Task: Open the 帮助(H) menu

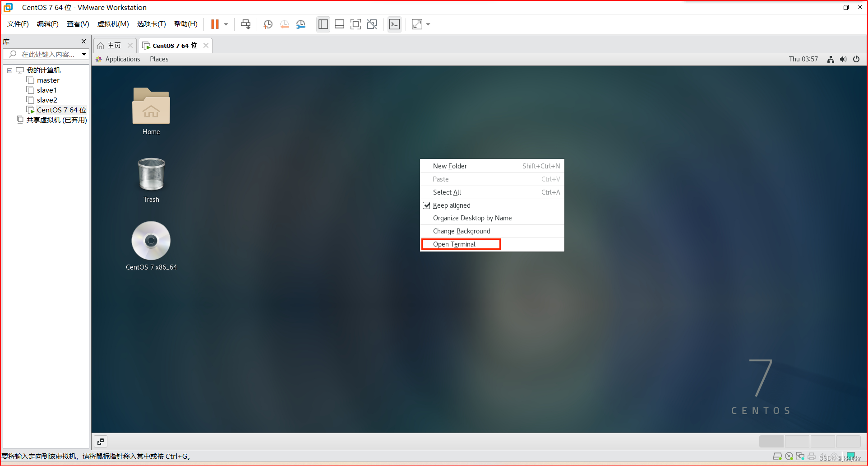Action: tap(186, 24)
